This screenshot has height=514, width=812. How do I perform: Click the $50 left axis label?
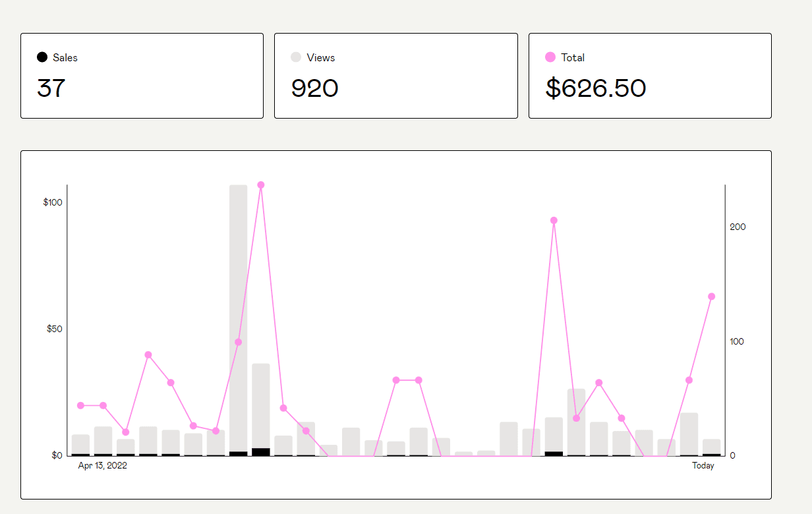[x=55, y=329]
